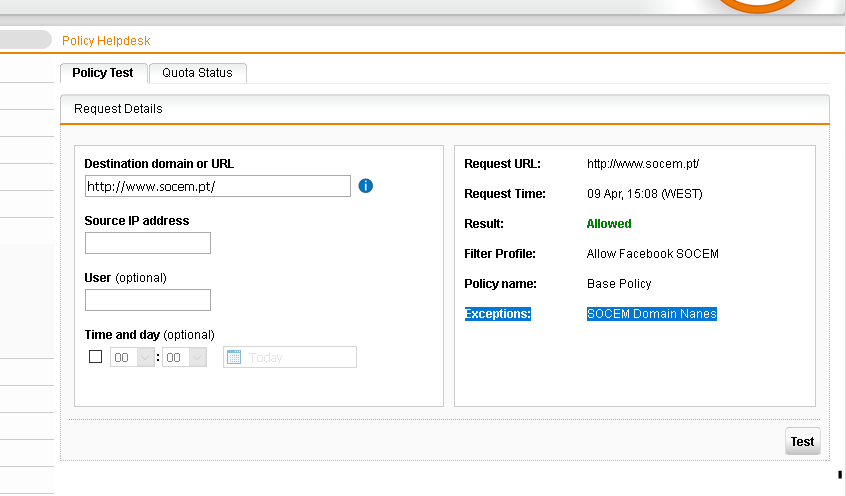The width and height of the screenshot is (846, 496).
Task: Click the Allow Facebook SOCEM filter profile
Action: [652, 254]
